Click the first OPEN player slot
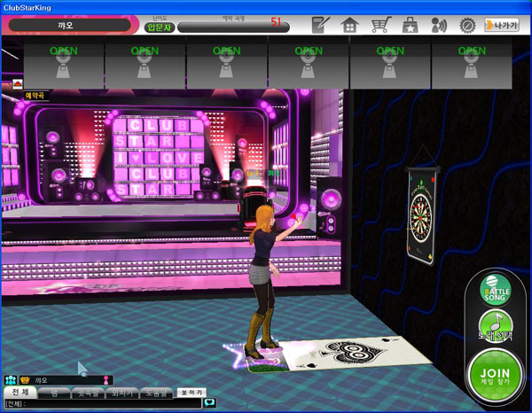 point(63,63)
